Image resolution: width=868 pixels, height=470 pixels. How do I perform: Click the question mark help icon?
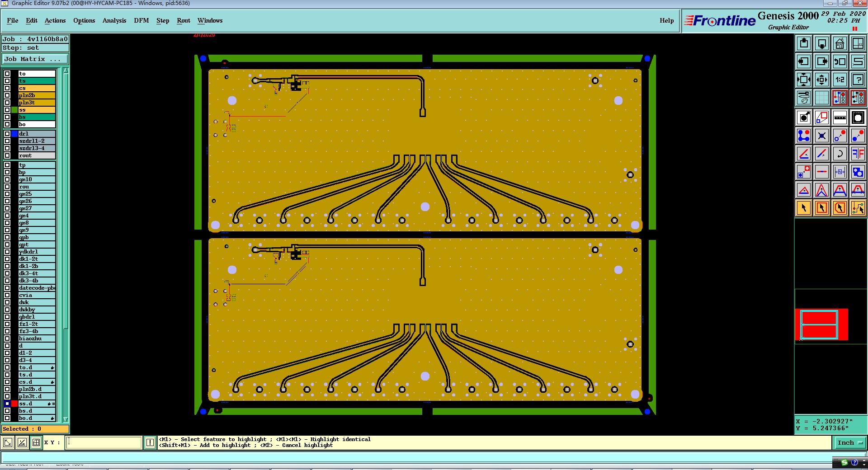pos(858,80)
